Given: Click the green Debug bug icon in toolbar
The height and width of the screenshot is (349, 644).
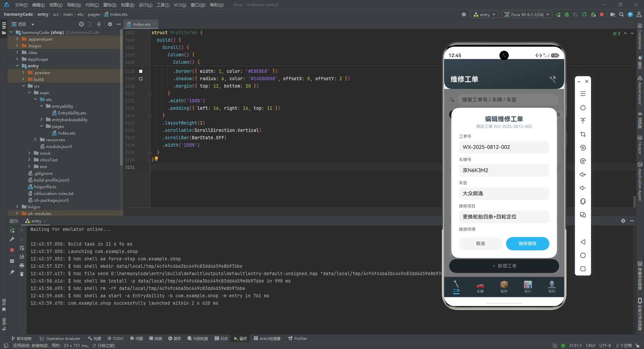Looking at the screenshot, I should (567, 14).
